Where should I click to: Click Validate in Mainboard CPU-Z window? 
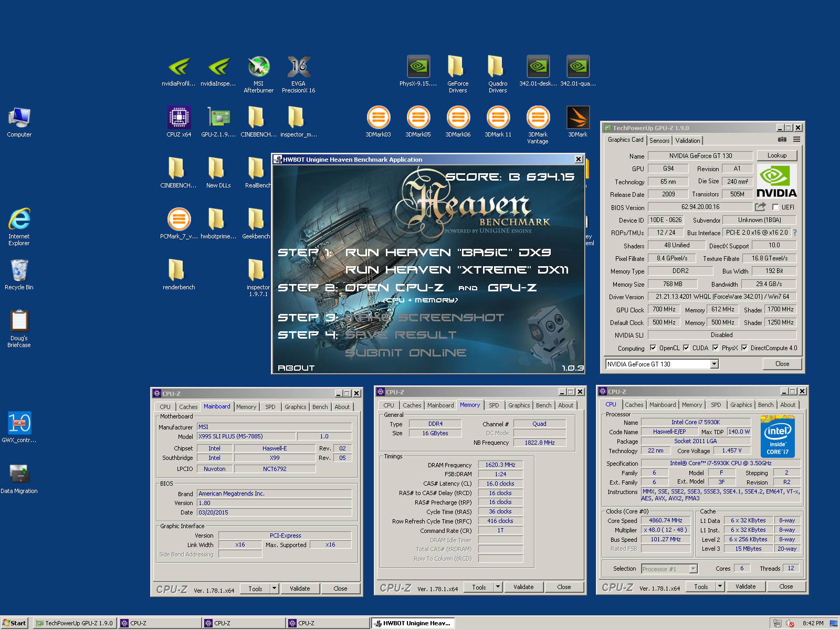tap(300, 589)
